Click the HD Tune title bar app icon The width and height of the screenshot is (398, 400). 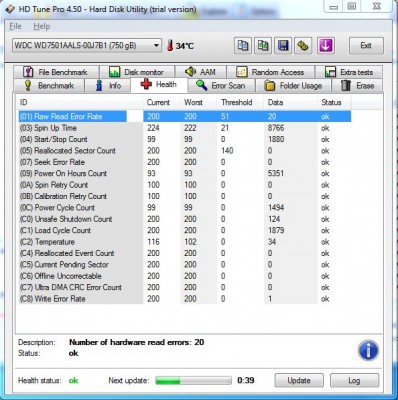coord(10,9)
